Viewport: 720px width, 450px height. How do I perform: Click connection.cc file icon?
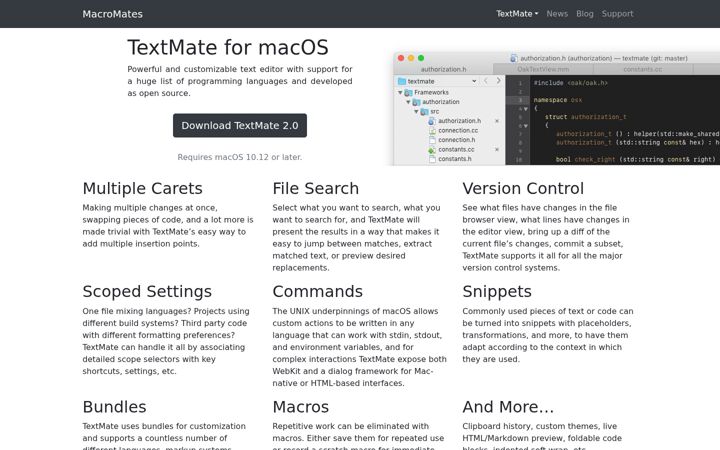pyautogui.click(x=432, y=130)
